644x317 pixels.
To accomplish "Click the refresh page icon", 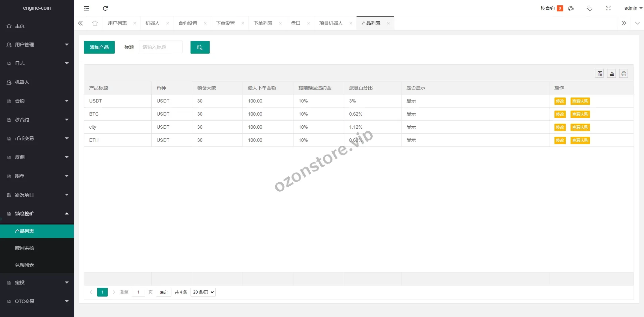I will coord(105,8).
